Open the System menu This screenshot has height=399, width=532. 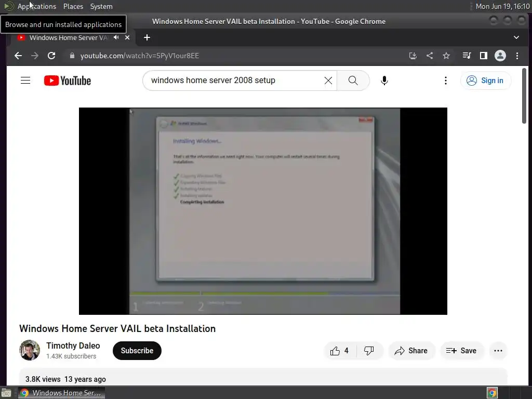coord(101,6)
